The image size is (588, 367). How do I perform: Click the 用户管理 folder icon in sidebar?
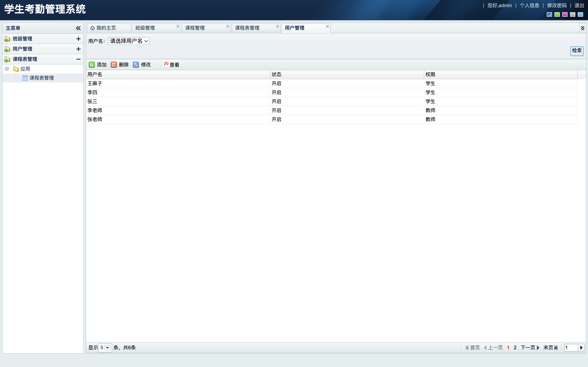pos(8,49)
